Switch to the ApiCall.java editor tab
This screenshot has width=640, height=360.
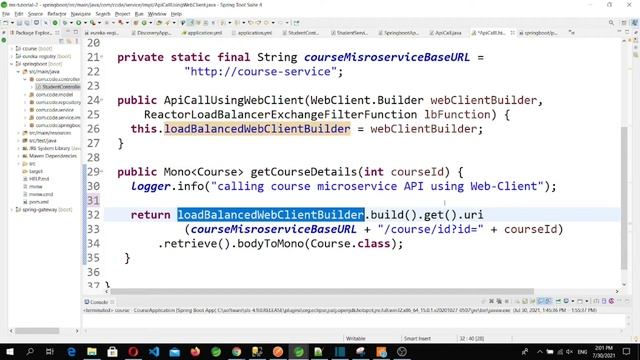(445, 33)
